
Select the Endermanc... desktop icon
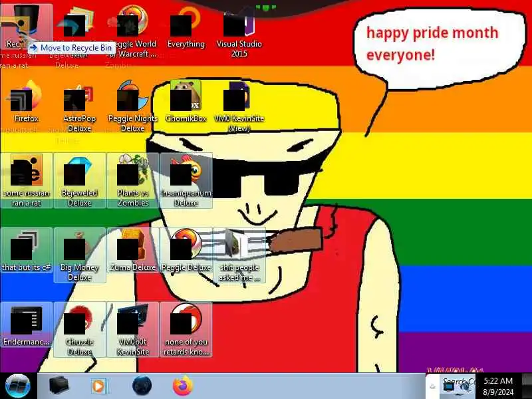(27, 325)
